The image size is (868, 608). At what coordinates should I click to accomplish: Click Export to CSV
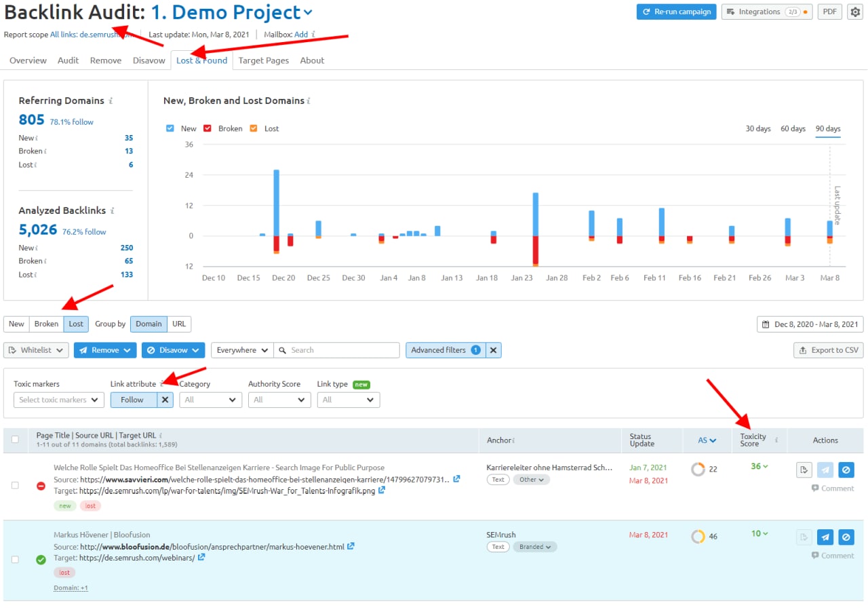point(829,350)
